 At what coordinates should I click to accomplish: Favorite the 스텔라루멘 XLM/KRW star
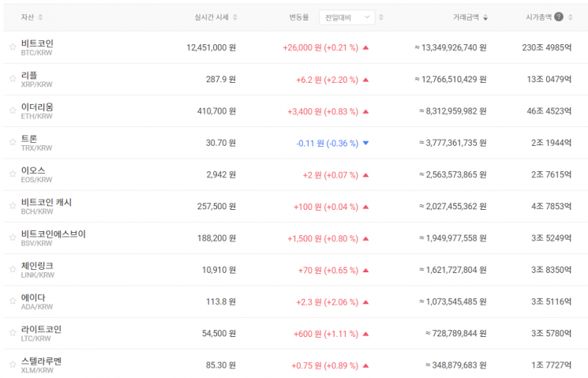point(13,365)
